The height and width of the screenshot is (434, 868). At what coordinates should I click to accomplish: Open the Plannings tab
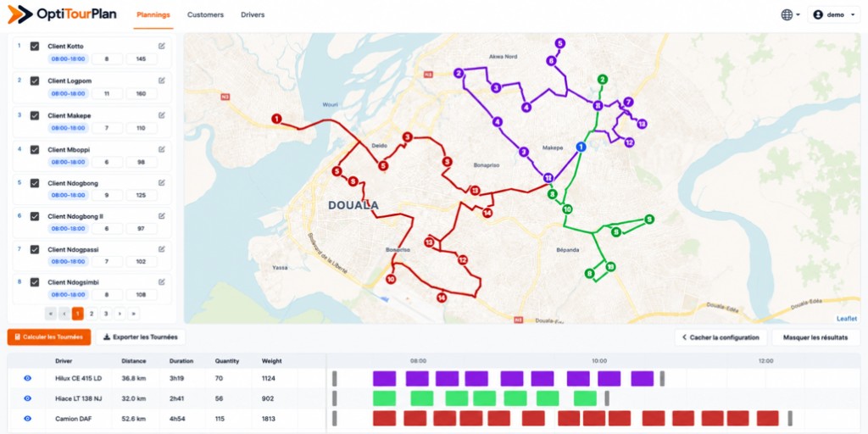(x=153, y=15)
